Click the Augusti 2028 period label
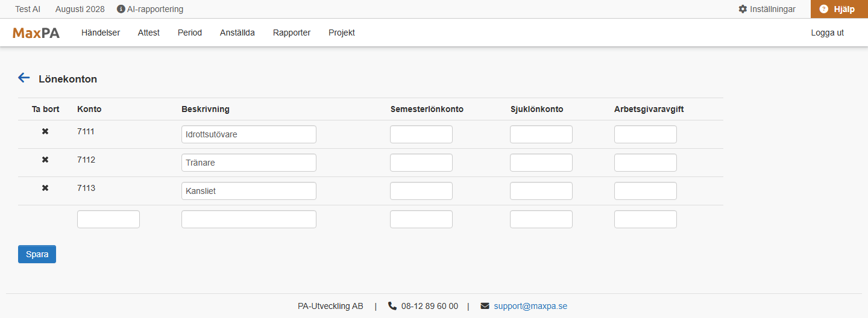This screenshot has height=318, width=868. (x=80, y=9)
